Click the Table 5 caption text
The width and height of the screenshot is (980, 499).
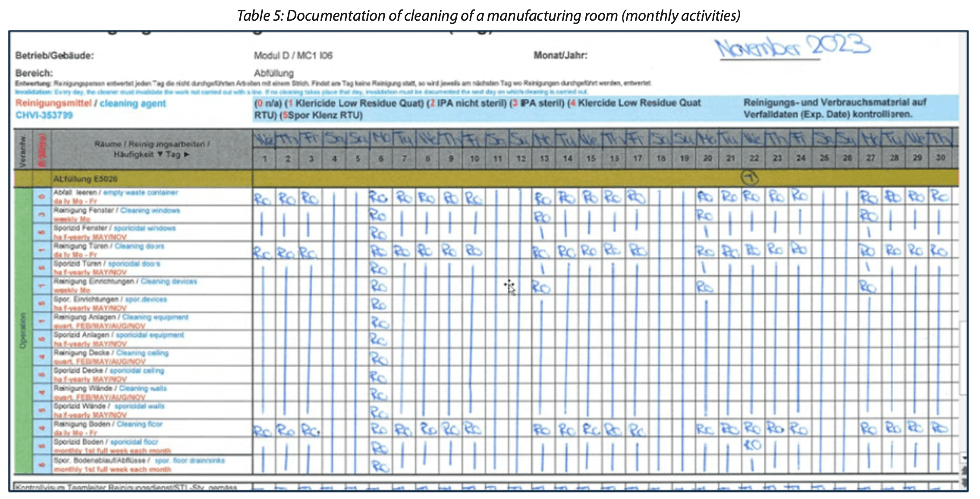pyautogui.click(x=489, y=16)
